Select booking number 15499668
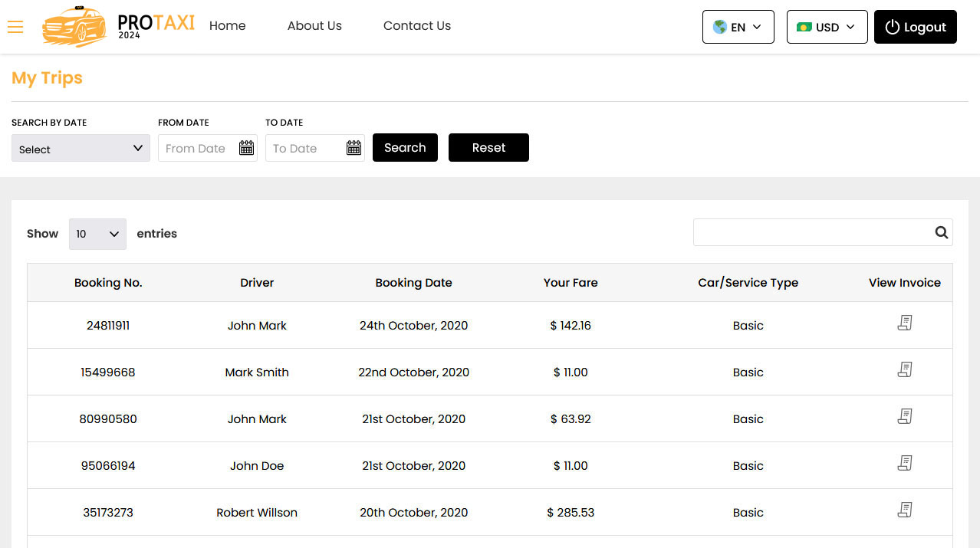980x548 pixels. point(108,372)
